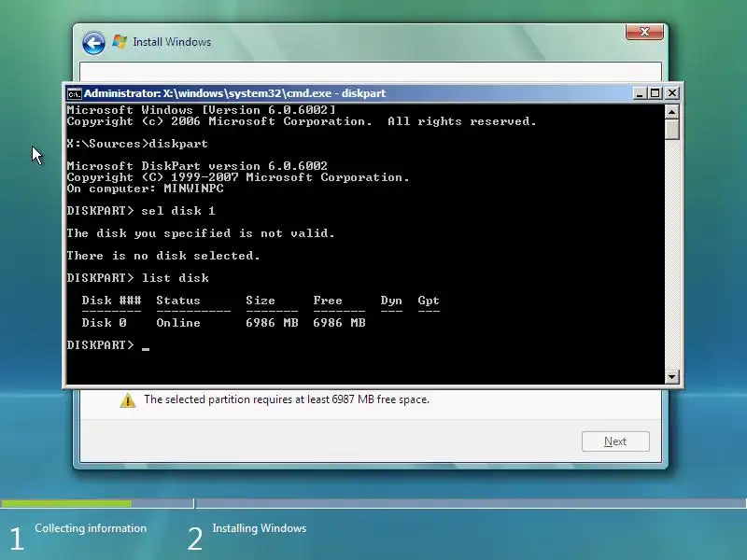The image size is (747, 560).
Task: Click the free space warning message text
Action: pyautogui.click(x=287, y=399)
